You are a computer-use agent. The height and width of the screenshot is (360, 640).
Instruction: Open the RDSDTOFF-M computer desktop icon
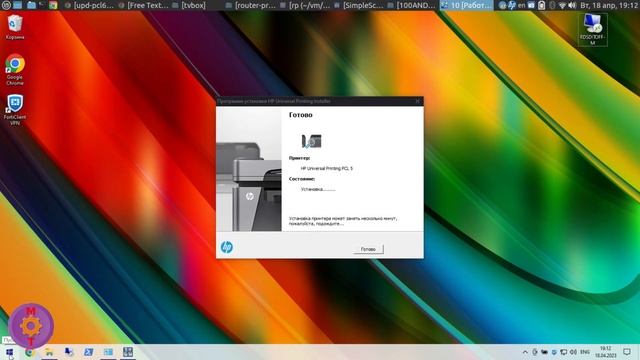click(593, 29)
